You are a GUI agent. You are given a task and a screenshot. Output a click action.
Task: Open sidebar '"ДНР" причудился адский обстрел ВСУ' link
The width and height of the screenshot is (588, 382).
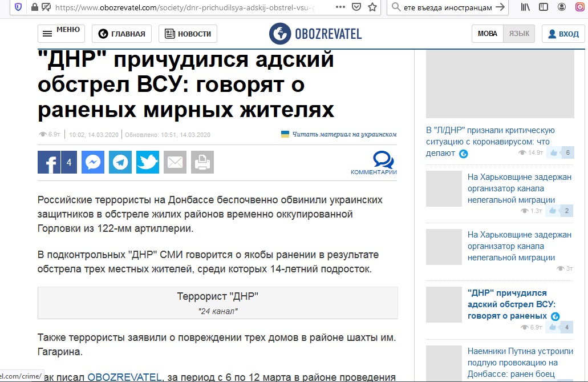tap(512, 304)
